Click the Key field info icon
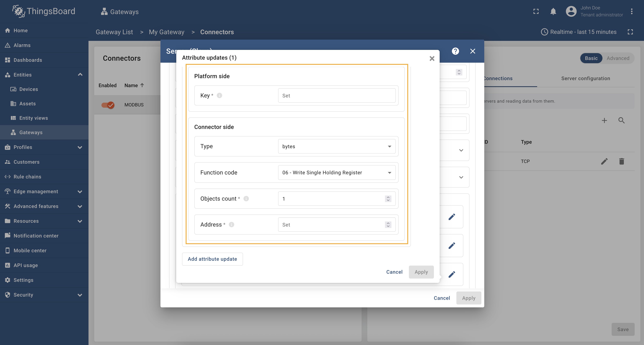 pyautogui.click(x=219, y=95)
